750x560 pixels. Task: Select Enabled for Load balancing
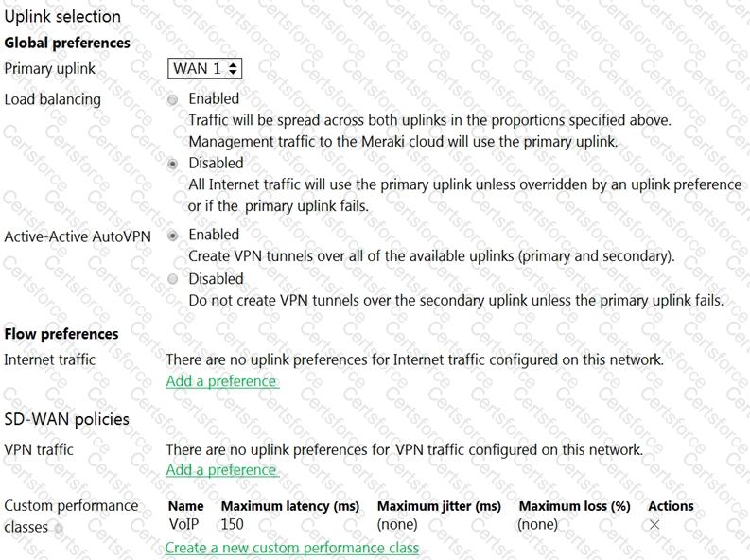[x=173, y=99]
